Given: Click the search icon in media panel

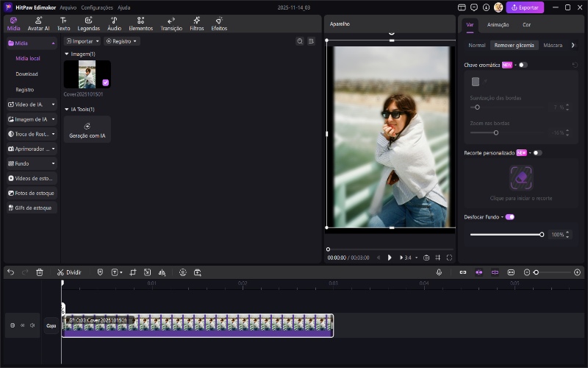Looking at the screenshot, I should tap(300, 41).
